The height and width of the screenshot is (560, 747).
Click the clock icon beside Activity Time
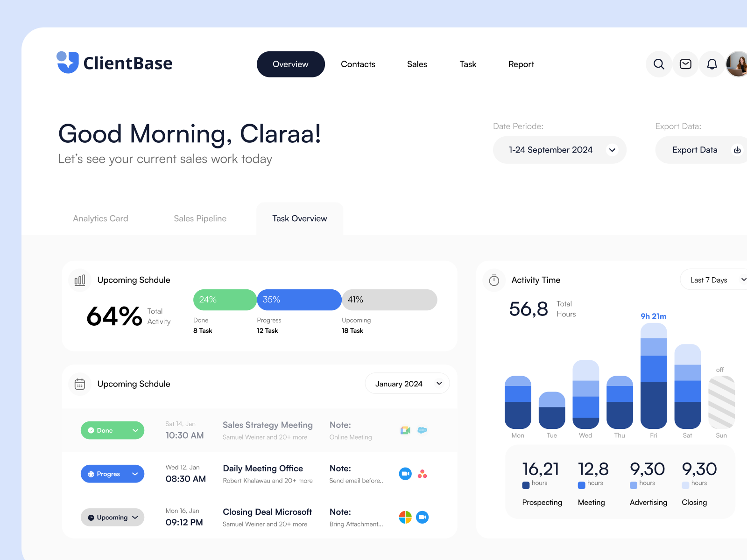pyautogui.click(x=494, y=280)
